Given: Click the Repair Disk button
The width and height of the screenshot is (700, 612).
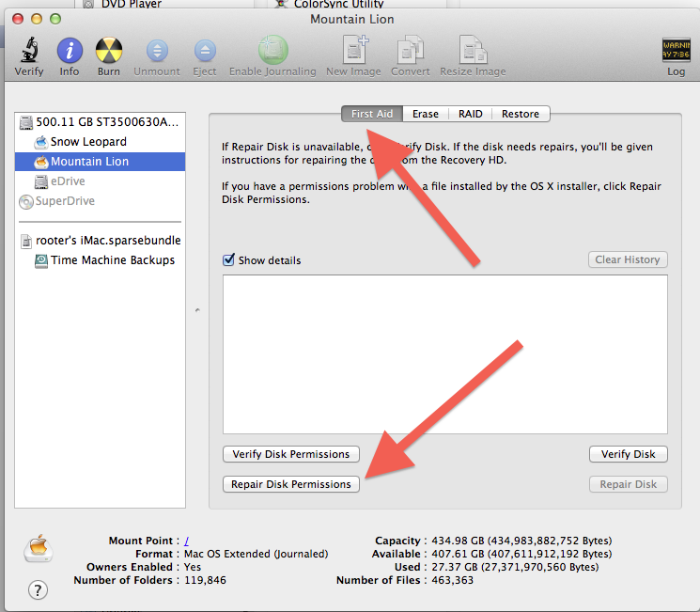Looking at the screenshot, I should point(629,484).
